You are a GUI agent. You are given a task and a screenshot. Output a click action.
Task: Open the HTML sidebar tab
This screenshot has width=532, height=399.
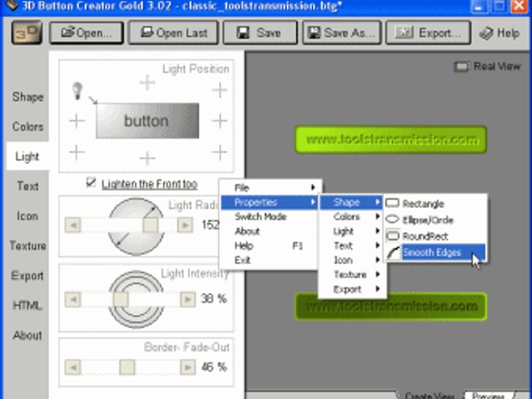(28, 305)
